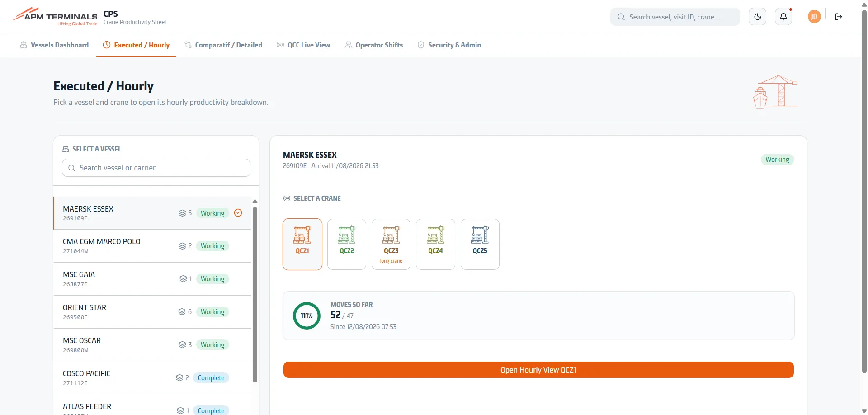The width and height of the screenshot is (868, 415).
Task: Open Comparatif / Detailed tab
Action: click(223, 45)
